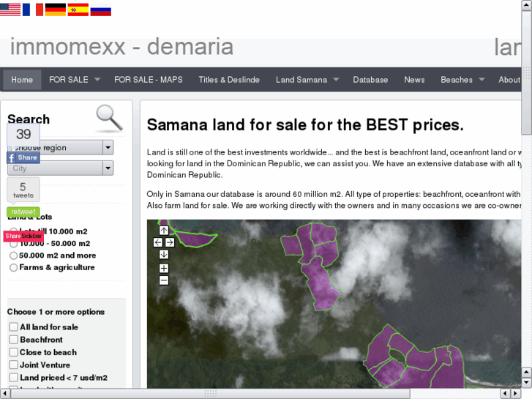Click the Facebook Share button
This screenshot has width=532, height=399.
click(23, 157)
